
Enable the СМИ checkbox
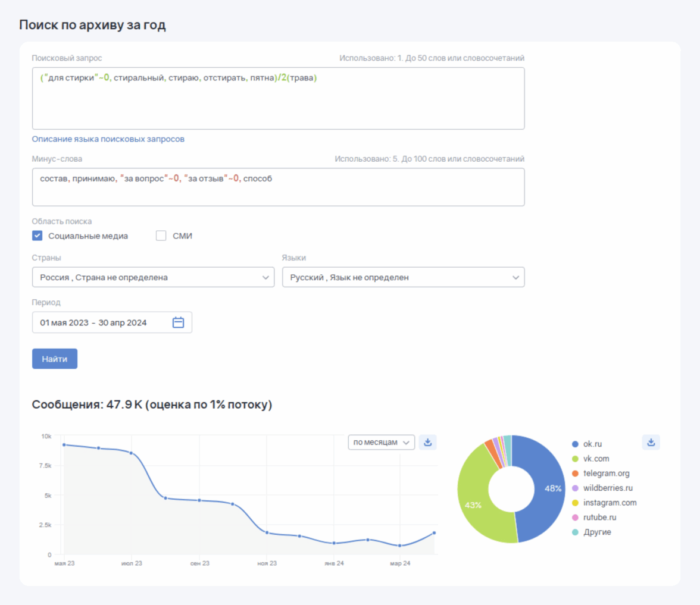point(161,236)
